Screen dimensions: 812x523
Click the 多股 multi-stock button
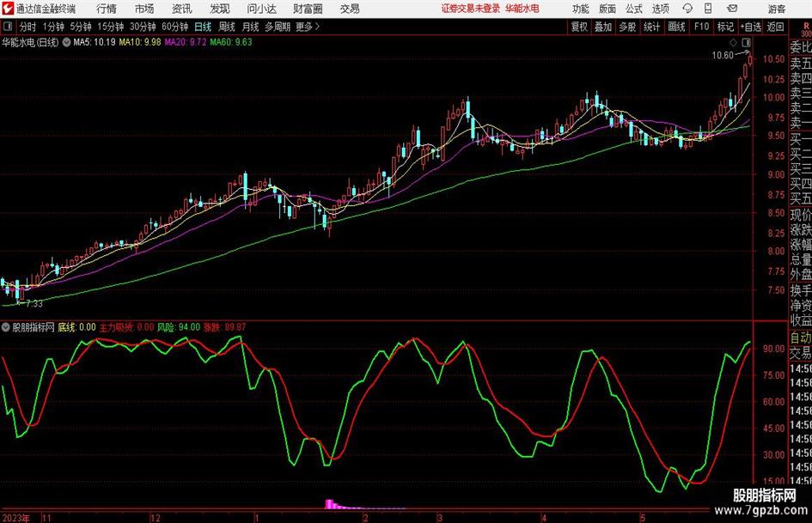tap(627, 27)
